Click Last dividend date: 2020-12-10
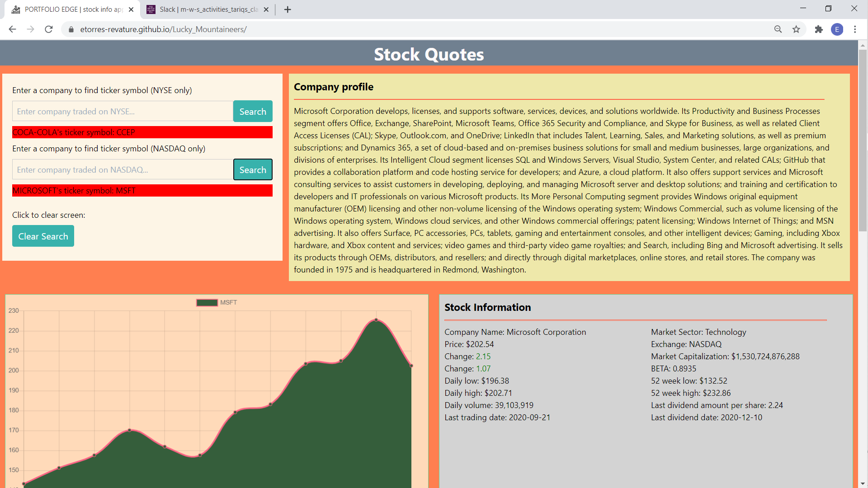The width and height of the screenshot is (868, 488). [707, 418]
